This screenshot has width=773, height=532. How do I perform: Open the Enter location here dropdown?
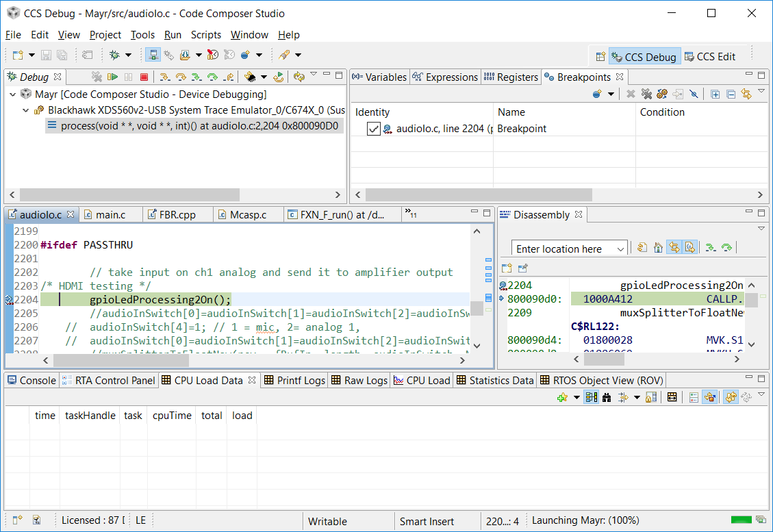click(x=620, y=249)
